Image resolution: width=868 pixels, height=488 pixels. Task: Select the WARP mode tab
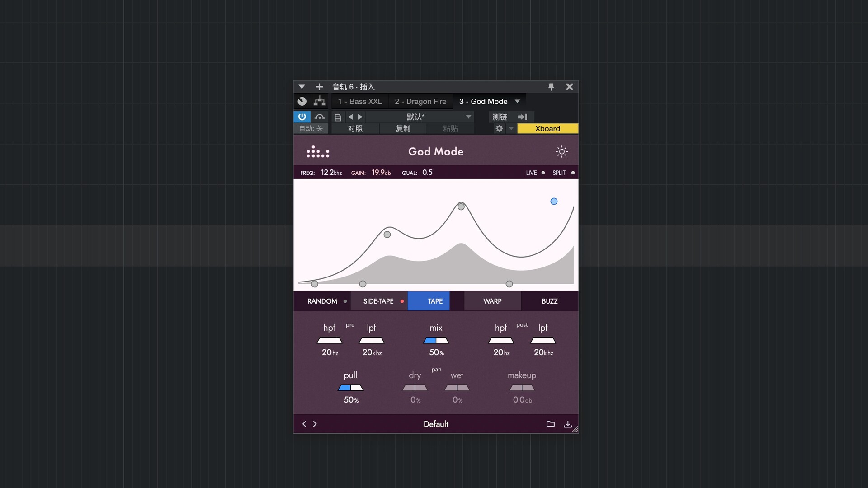point(492,301)
